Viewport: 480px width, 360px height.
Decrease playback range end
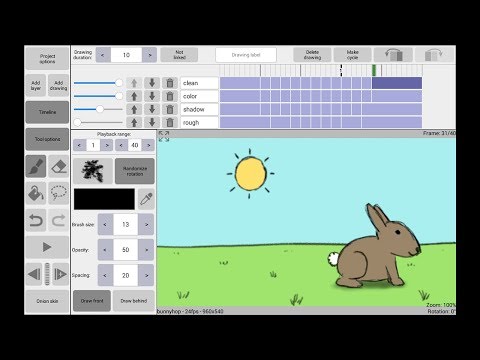pyautogui.click(x=121, y=145)
